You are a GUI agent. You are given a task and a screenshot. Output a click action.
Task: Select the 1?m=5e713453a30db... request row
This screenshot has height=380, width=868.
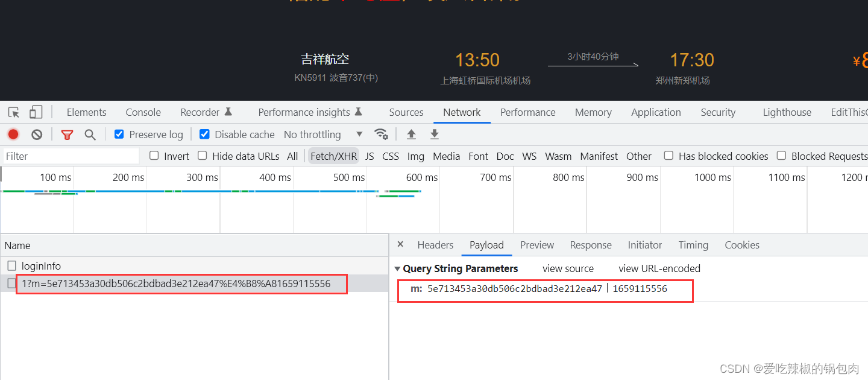pos(194,283)
